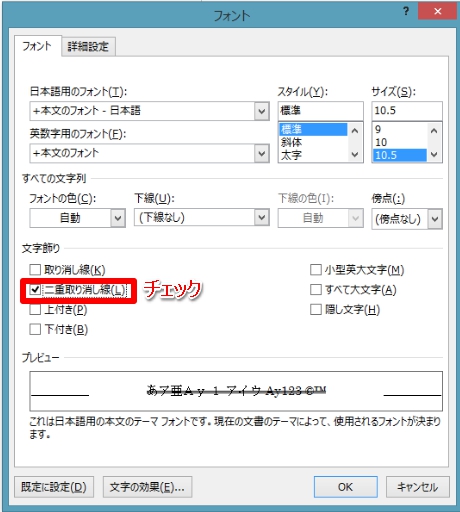Click the OK button

tap(345, 487)
